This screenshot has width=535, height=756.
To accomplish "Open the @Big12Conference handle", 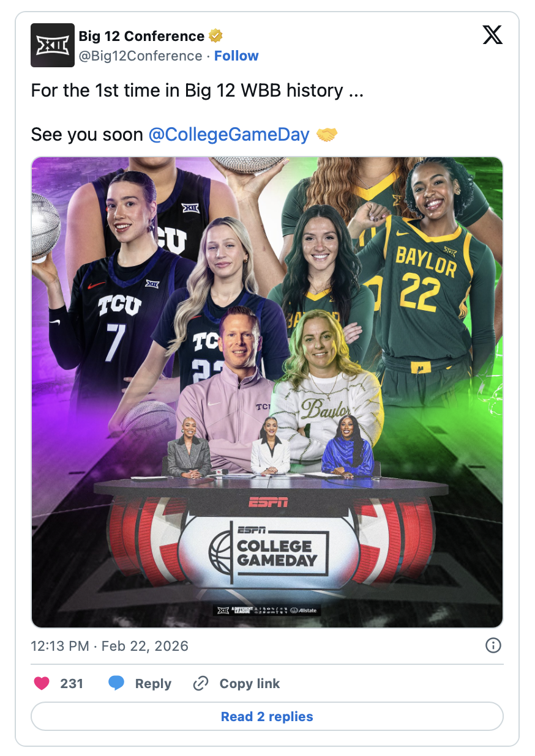I will click(x=140, y=56).
